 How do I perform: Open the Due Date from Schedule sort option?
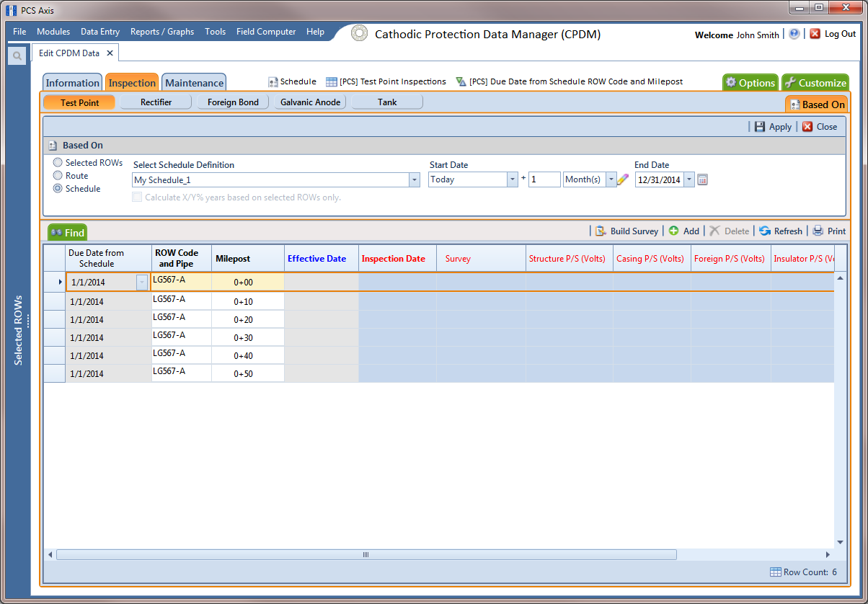click(x=570, y=82)
